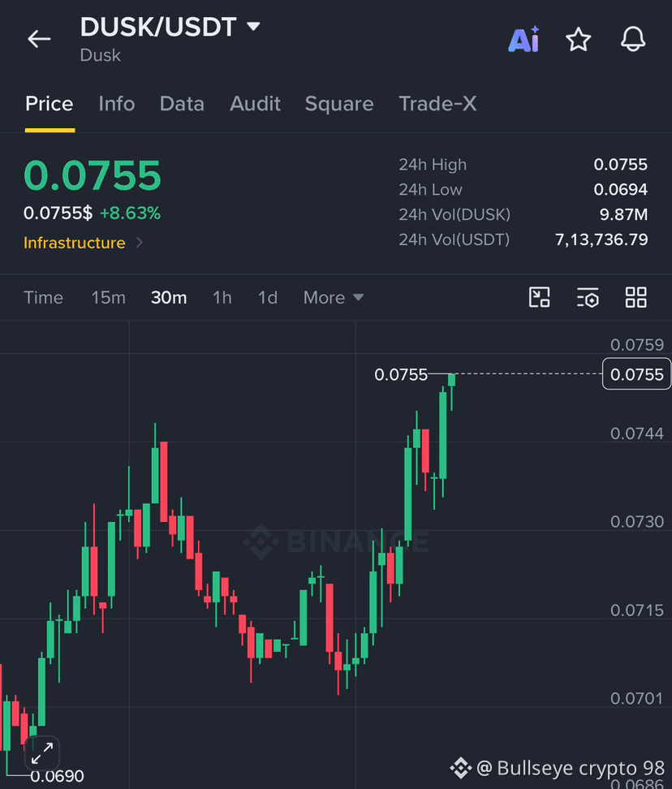Image resolution: width=672 pixels, height=789 pixels.
Task: Open the picture-in-picture chart icon
Action: 539,297
